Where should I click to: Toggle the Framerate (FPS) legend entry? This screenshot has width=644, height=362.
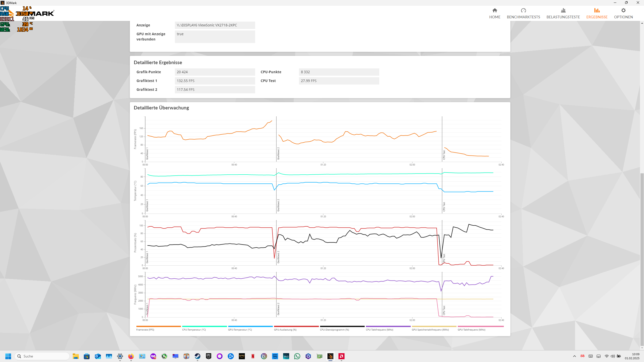[x=145, y=330]
